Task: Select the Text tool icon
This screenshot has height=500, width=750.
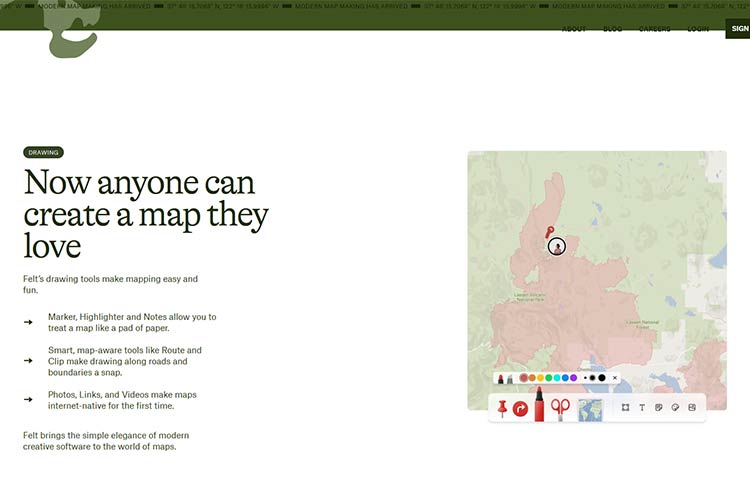Action: (642, 408)
